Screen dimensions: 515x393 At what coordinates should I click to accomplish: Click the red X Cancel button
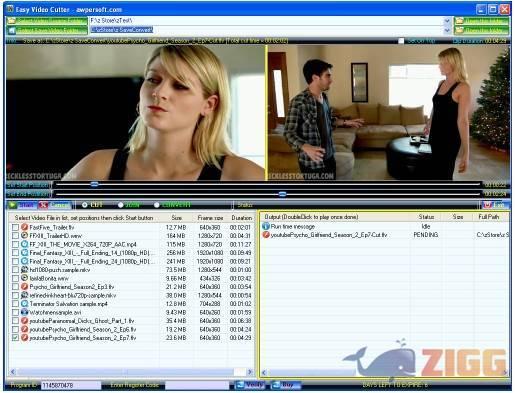55,205
